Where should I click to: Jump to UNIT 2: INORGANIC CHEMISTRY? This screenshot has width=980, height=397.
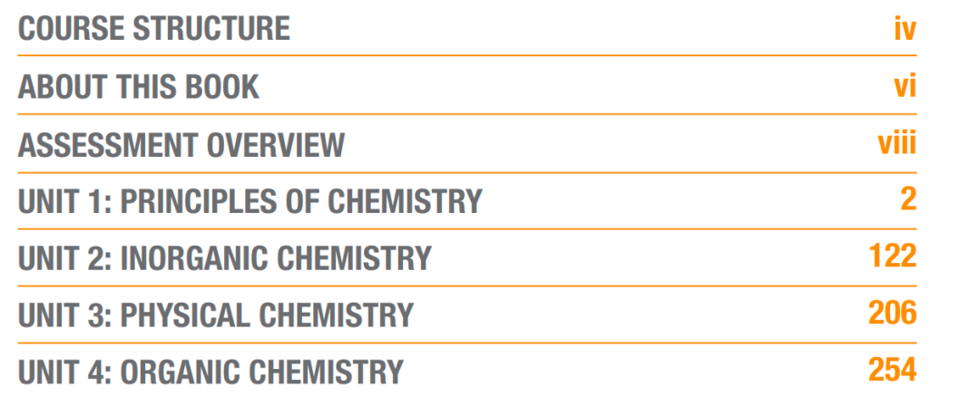pyautogui.click(x=225, y=258)
